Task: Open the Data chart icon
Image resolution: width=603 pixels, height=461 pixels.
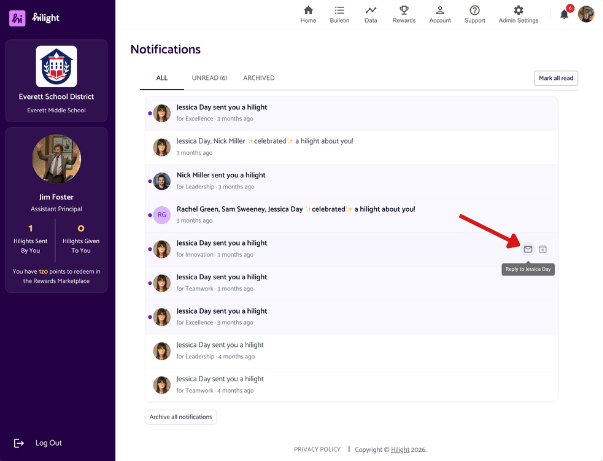Action: (371, 10)
